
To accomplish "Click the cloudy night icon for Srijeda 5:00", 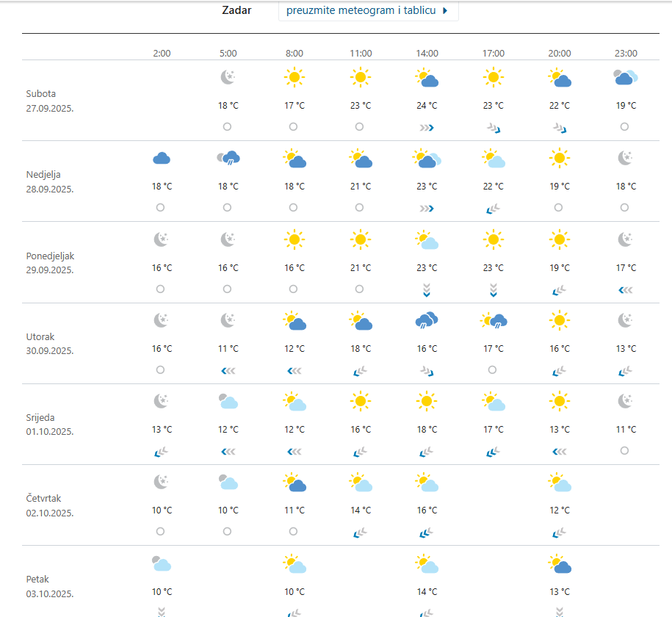I will (x=228, y=401).
